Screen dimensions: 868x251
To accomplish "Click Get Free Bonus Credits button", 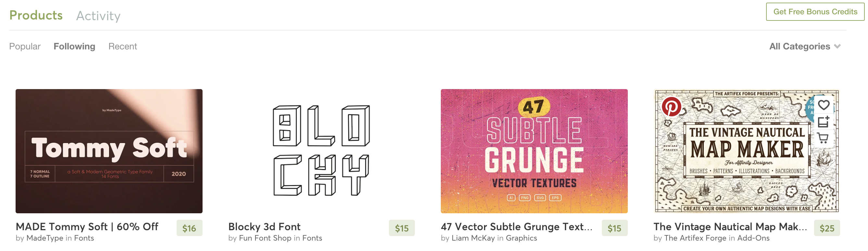I will pyautogui.click(x=815, y=12).
